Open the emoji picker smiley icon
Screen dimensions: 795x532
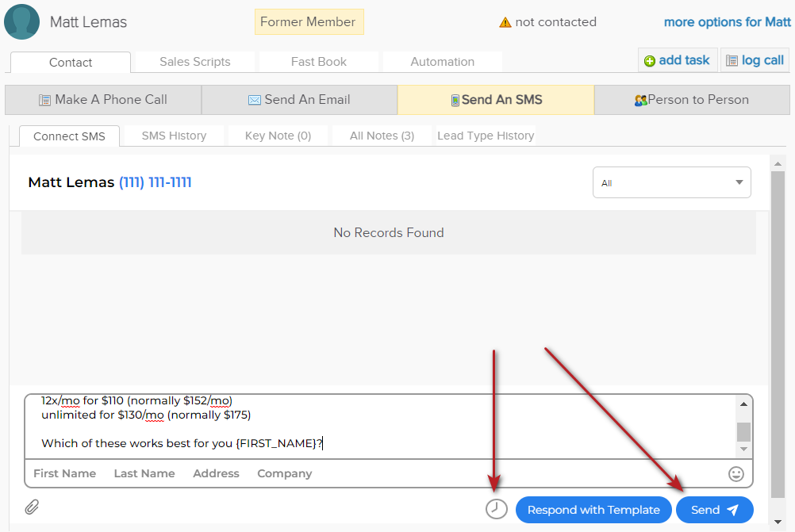tap(736, 474)
